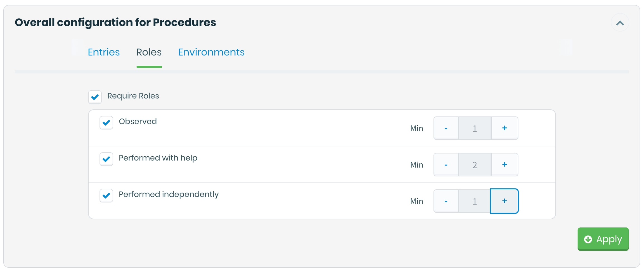This screenshot has width=644, height=271.
Task: Click the Performed independently value field
Action: pos(475,201)
